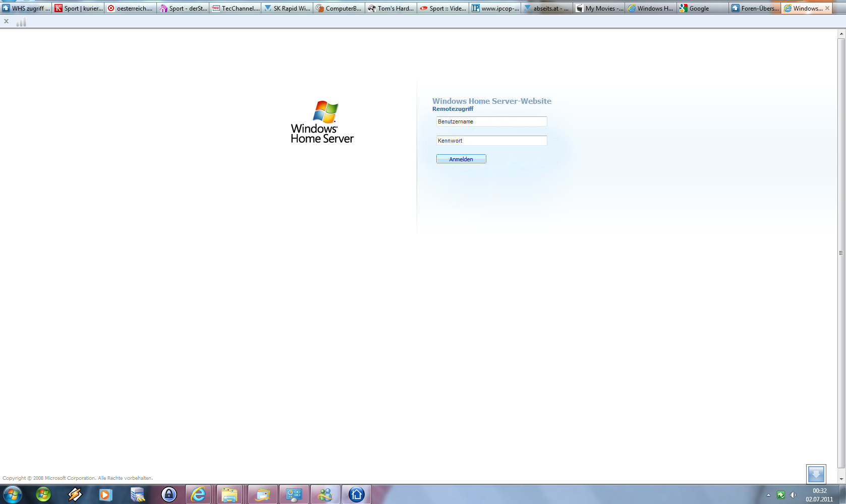Open the blue house taskbar button

coord(357,494)
